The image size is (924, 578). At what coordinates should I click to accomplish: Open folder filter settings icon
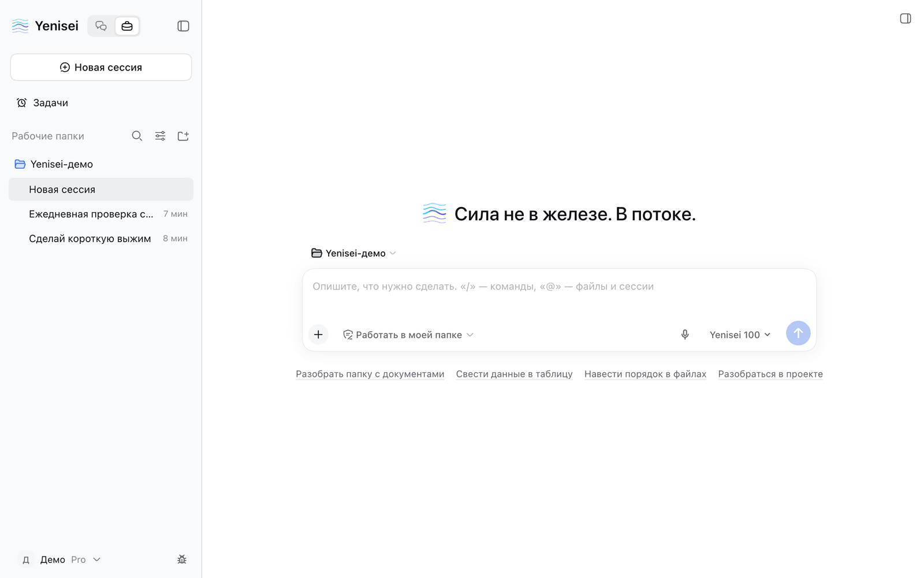pos(160,136)
